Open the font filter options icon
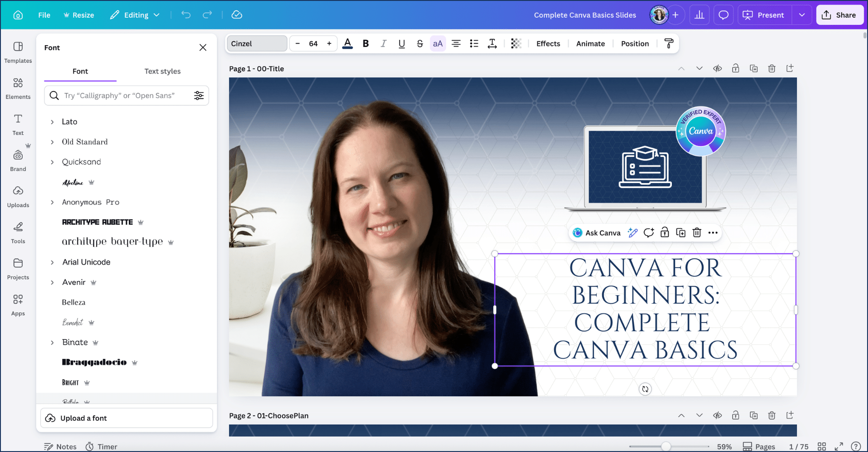 coord(199,95)
